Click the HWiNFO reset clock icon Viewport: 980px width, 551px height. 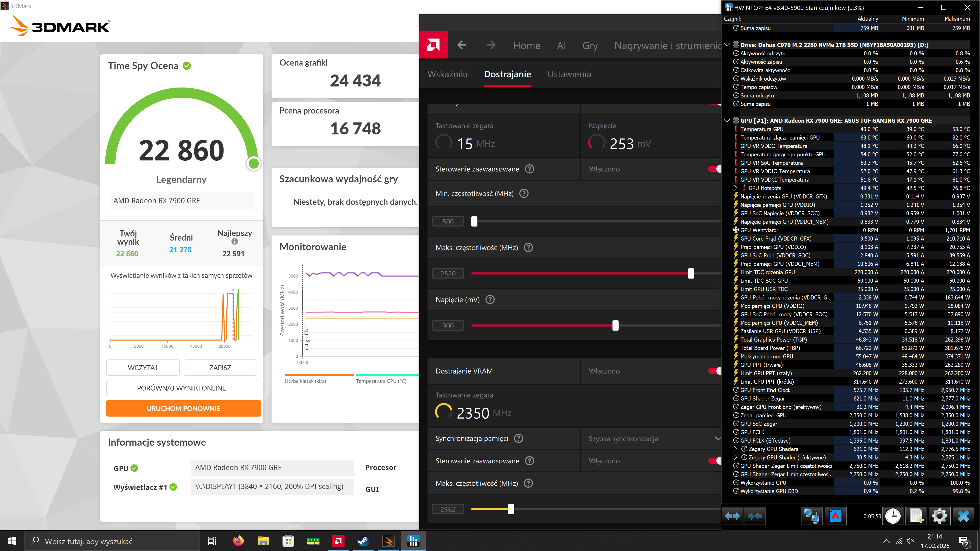pos(892,516)
